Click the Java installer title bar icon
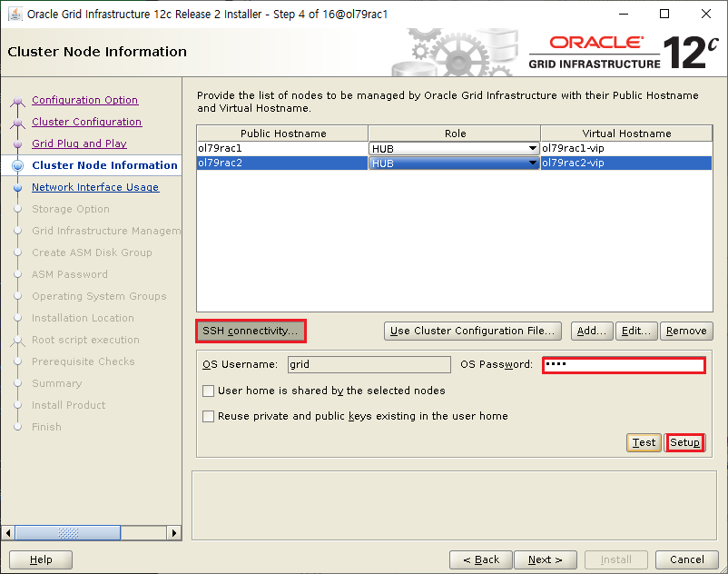 15,14
